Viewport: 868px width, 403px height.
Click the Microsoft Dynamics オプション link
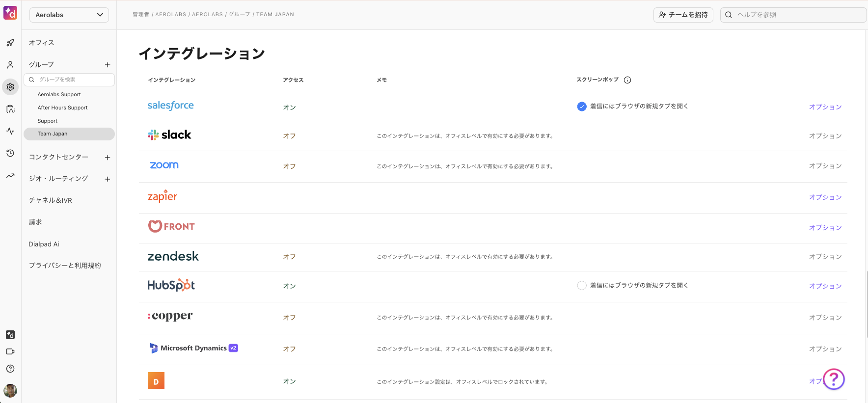click(825, 349)
